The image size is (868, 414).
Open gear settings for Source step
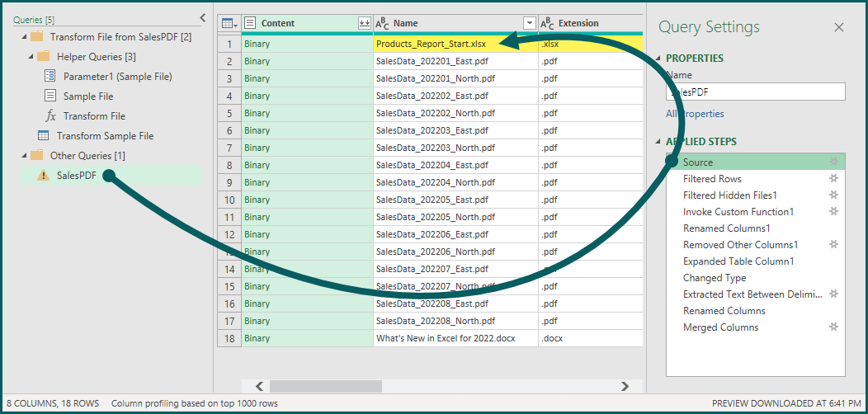834,162
